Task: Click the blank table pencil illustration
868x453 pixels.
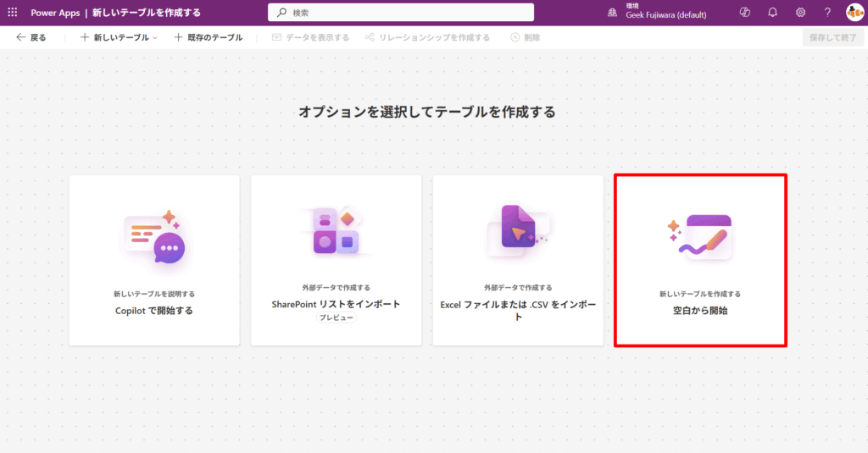Action: (700, 236)
